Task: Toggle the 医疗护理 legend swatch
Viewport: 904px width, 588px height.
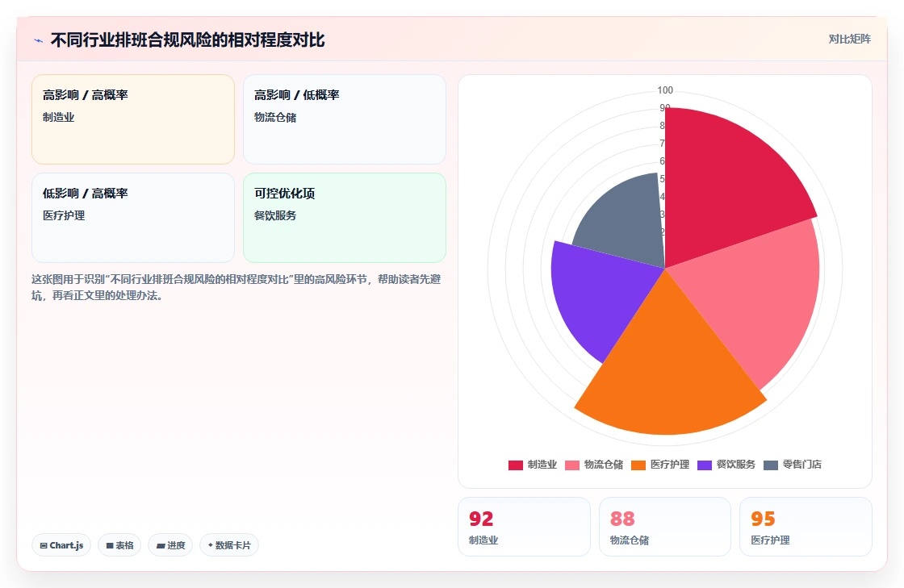Action: (x=638, y=465)
